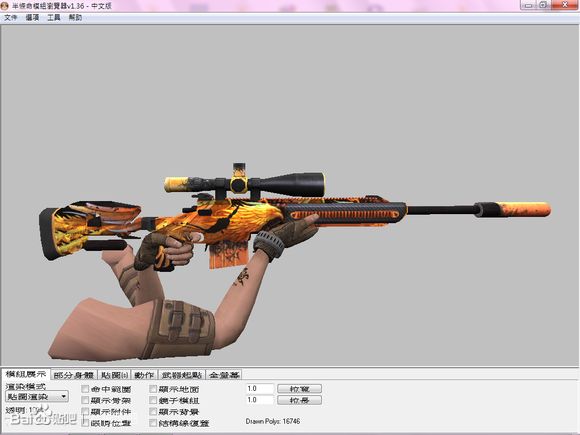Maximize the model viewer window
Screen dimensions: 580x435
pos(544,5)
